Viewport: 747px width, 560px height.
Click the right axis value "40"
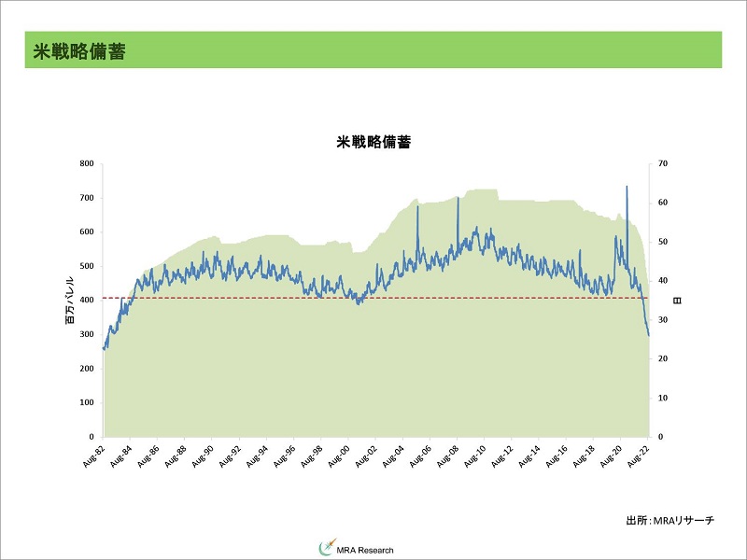coord(663,281)
